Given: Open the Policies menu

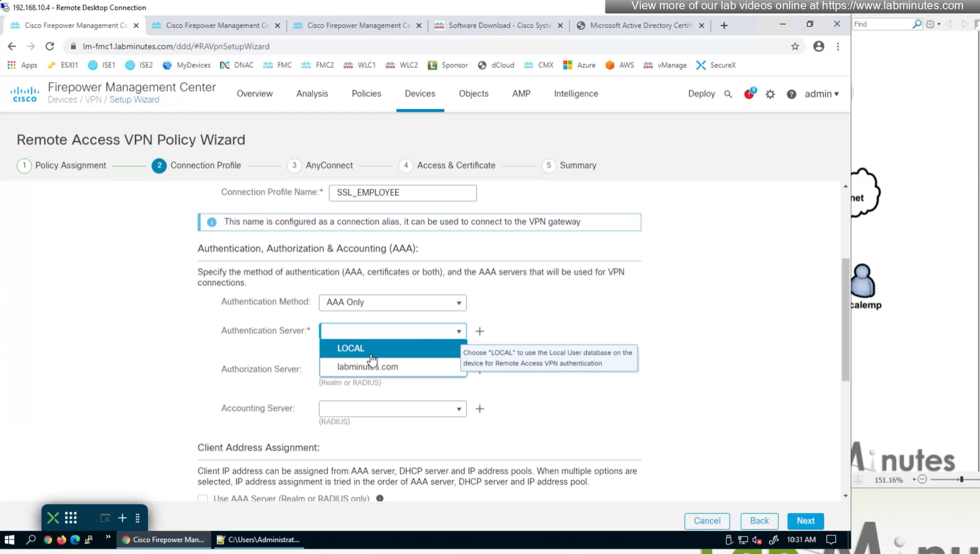Looking at the screenshot, I should 366,94.
